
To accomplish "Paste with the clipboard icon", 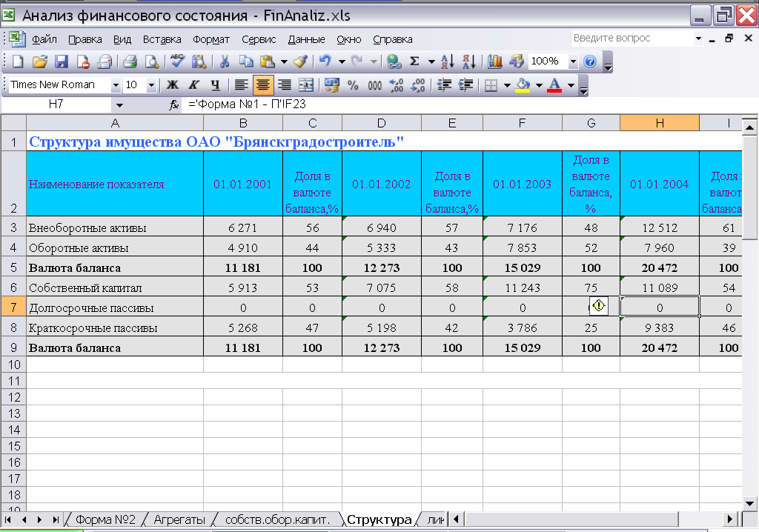I will point(267,61).
